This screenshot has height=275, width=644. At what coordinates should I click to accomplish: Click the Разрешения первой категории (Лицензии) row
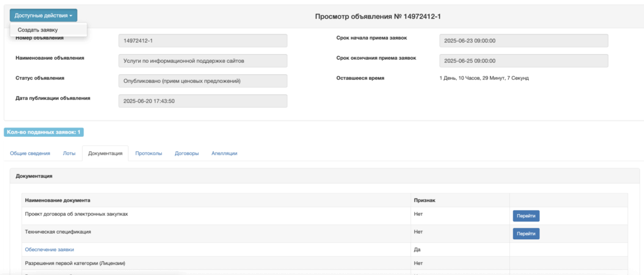pos(75,263)
